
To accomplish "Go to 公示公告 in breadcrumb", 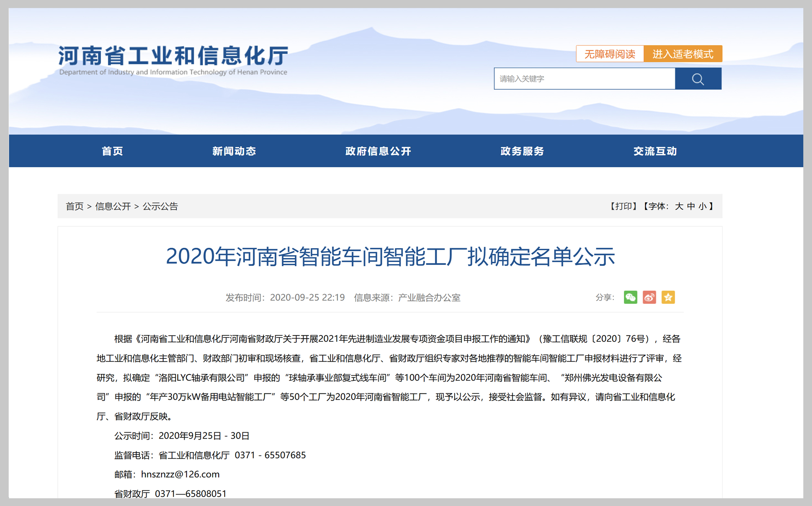I will [160, 206].
